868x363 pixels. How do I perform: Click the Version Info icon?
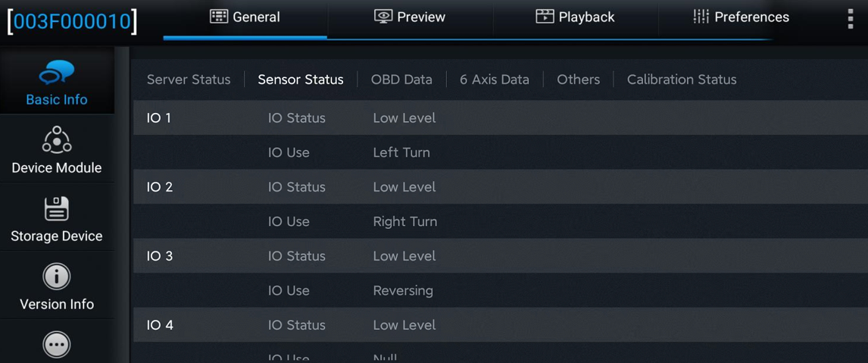[57, 277]
